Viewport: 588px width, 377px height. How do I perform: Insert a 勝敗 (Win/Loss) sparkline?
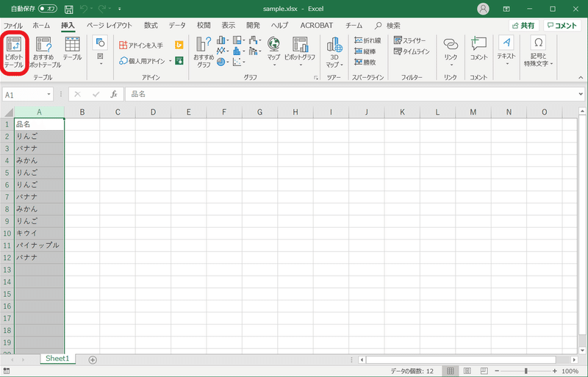tap(365, 62)
